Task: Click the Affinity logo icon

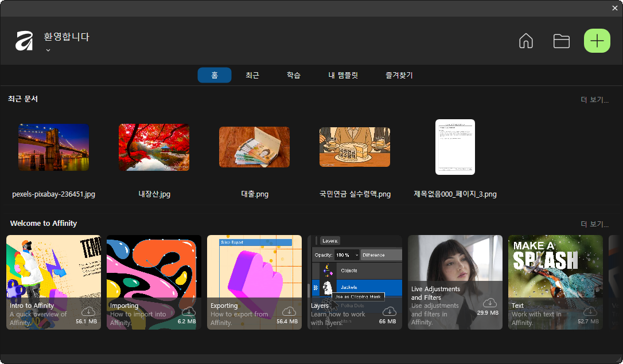Action: click(x=24, y=41)
